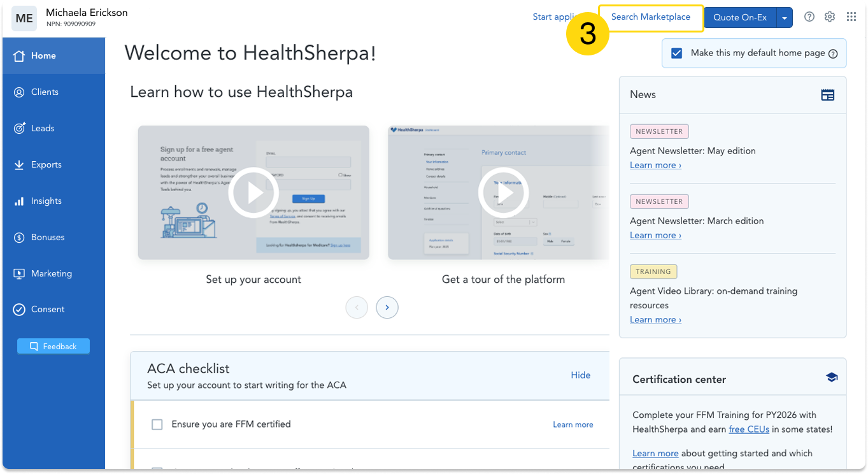The width and height of the screenshot is (868, 474).
Task: Open Leads in the sidebar menu
Action: (53, 129)
